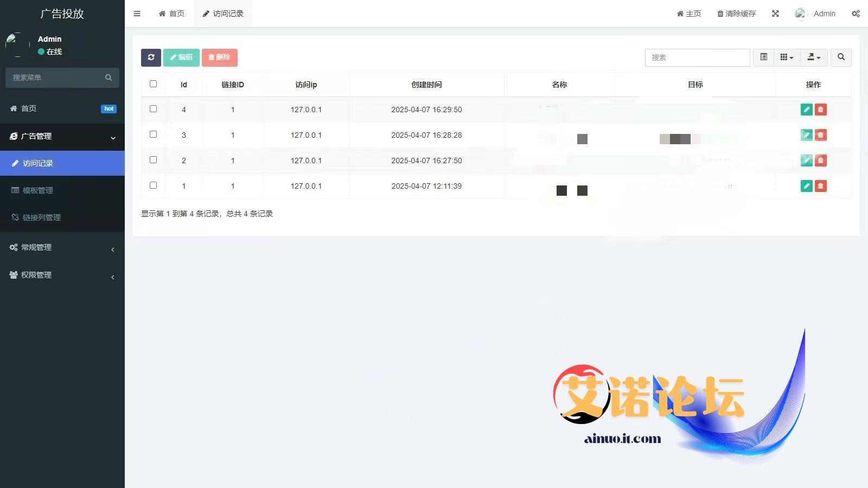Viewport: 868px width, 488px height.
Task: Sort by the 链接ID column header
Action: [233, 85]
